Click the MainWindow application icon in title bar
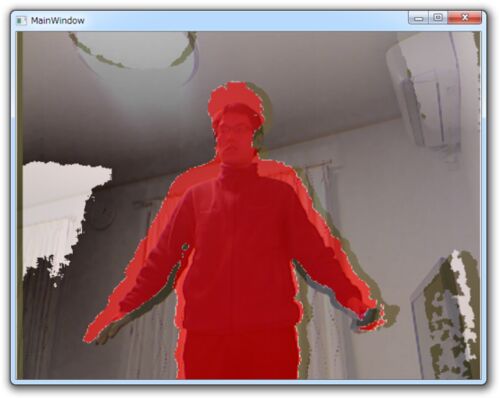500x398 pixels. 21,21
